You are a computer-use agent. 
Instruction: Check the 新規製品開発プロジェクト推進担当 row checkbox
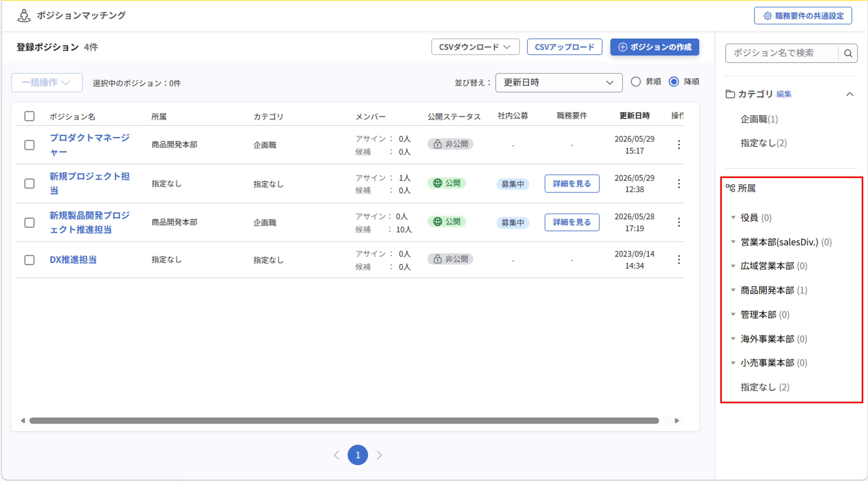click(29, 222)
